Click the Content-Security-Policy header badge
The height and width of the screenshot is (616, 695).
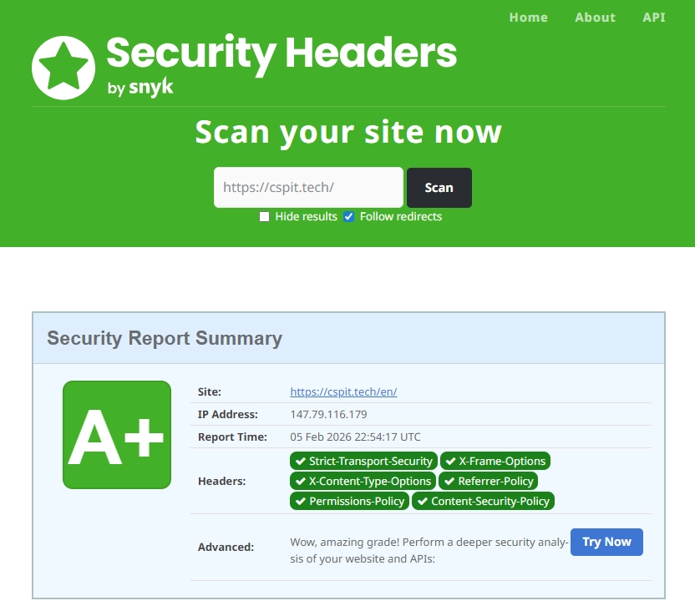click(483, 501)
